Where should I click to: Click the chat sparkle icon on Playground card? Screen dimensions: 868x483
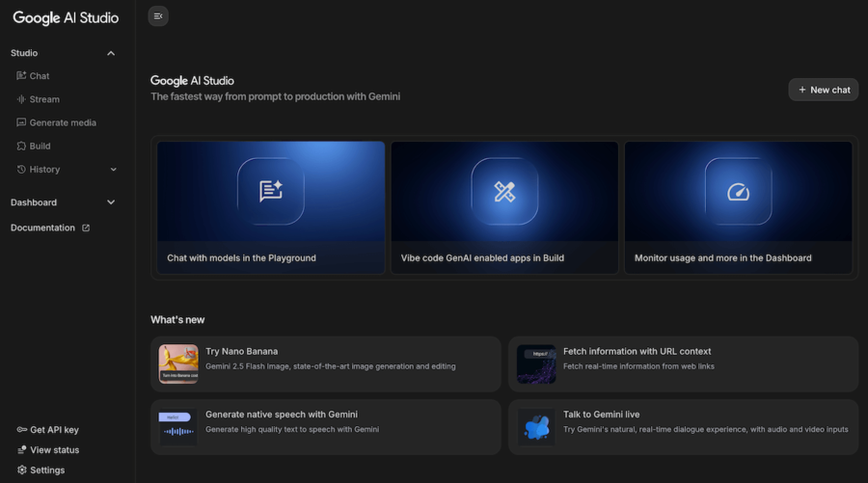(271, 192)
